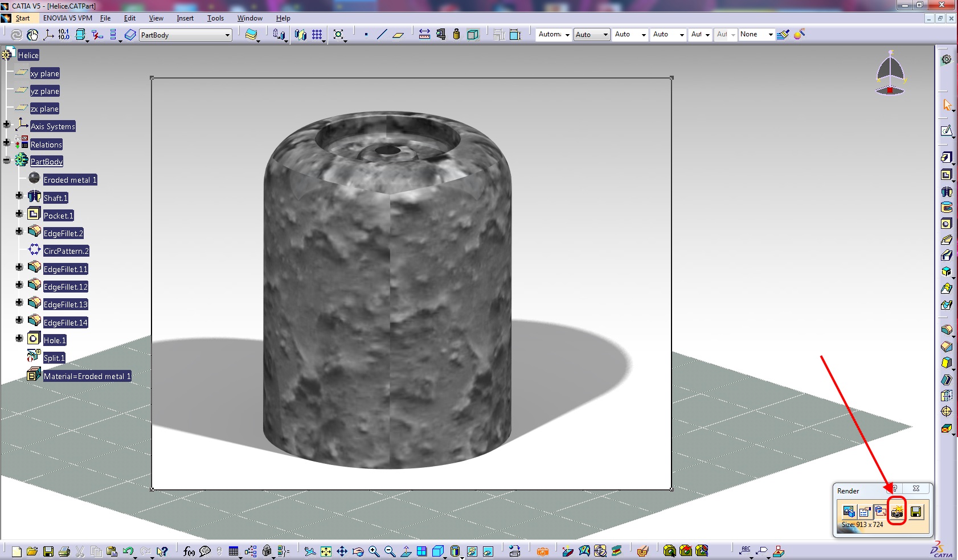Click the Zoom In magnifier icon
This screenshot has height=560, width=958.
pos(374,551)
